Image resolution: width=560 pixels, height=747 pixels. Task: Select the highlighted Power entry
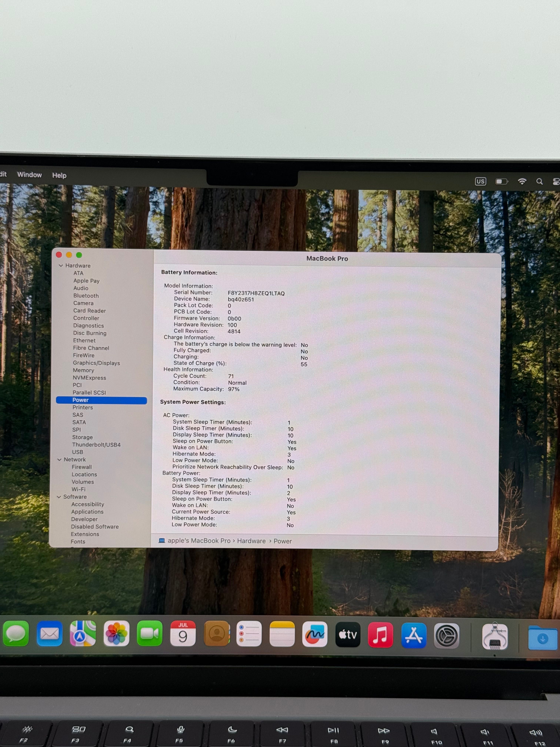[x=102, y=400]
